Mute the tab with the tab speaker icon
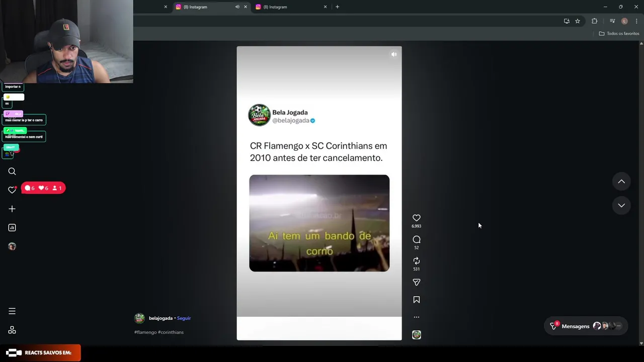The image size is (644, 362). 237,7
